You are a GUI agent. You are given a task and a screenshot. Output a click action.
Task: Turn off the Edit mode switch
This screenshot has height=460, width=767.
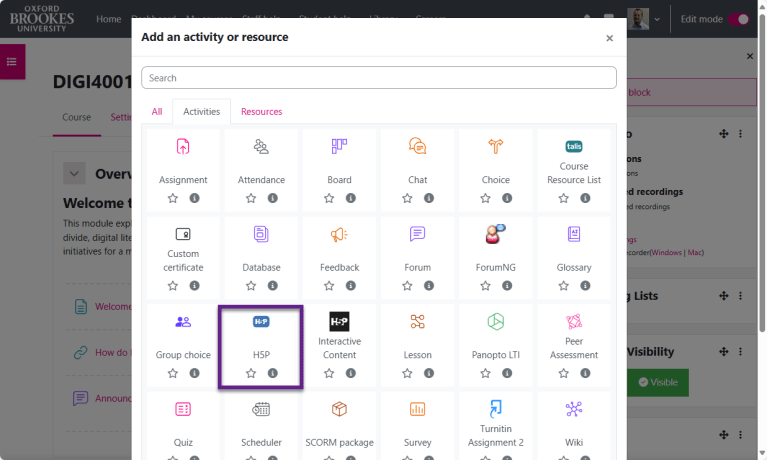[738, 19]
